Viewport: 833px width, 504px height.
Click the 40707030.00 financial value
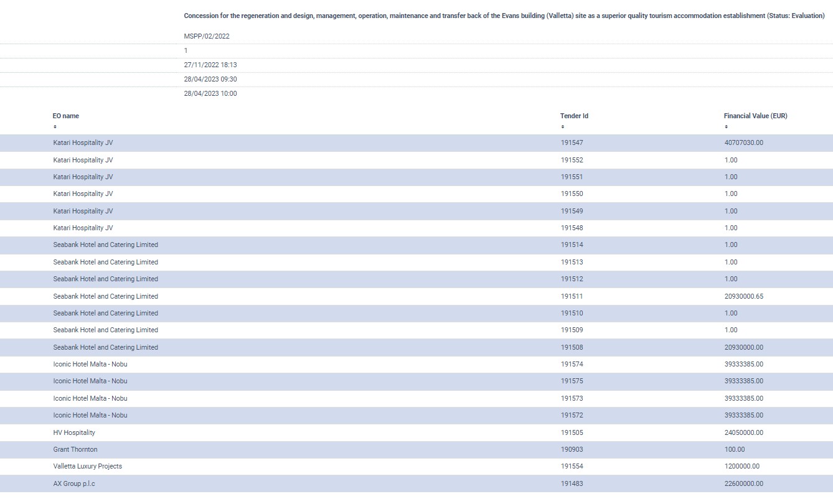(x=743, y=143)
